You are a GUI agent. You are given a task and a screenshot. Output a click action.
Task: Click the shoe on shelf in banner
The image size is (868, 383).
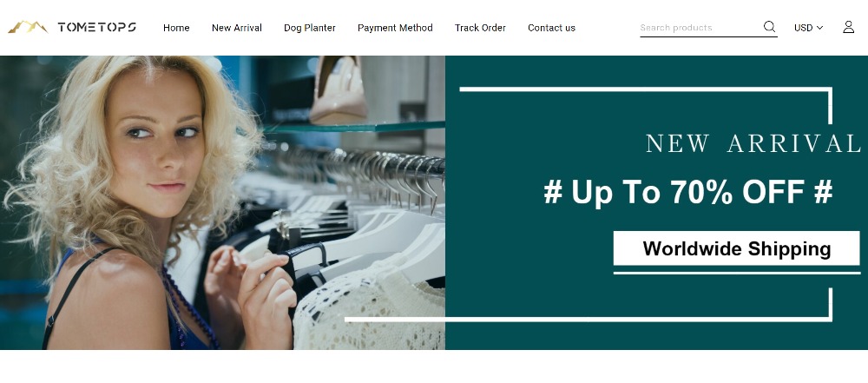[339, 89]
